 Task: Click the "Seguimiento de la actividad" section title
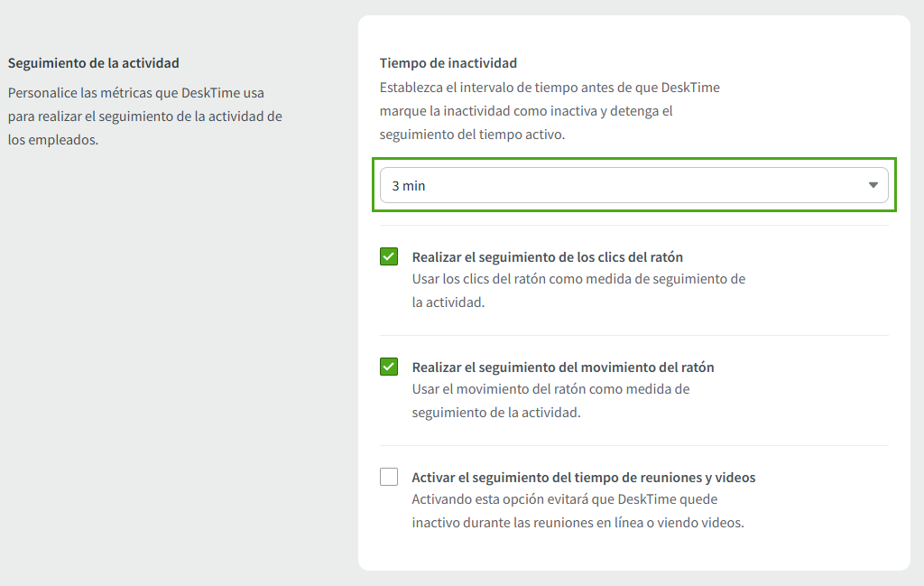tap(94, 63)
